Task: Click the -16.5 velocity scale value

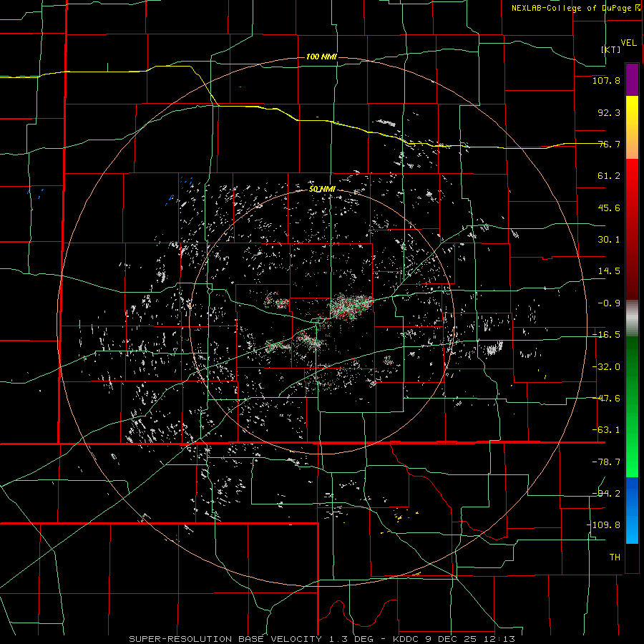Action: [x=606, y=335]
